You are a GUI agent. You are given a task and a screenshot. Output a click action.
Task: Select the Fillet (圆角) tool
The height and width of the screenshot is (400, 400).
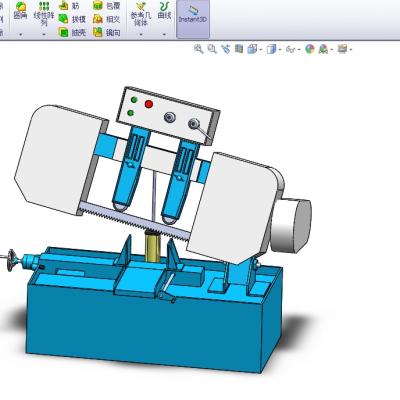tap(21, 11)
